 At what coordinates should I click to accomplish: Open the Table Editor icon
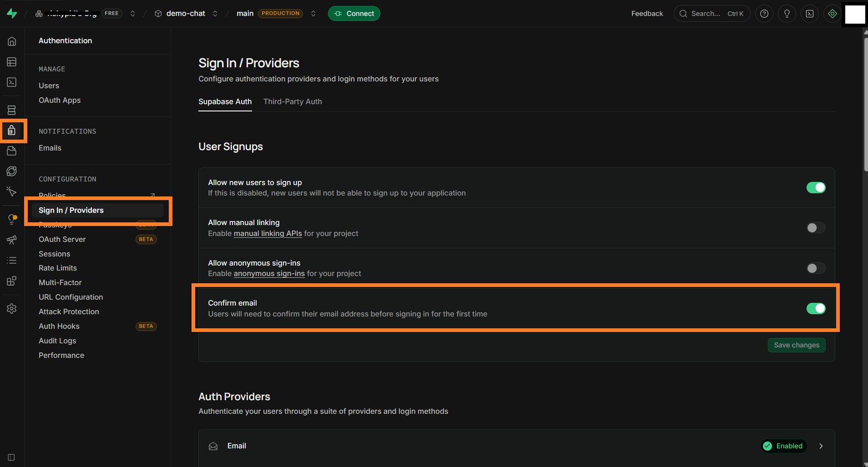point(12,62)
